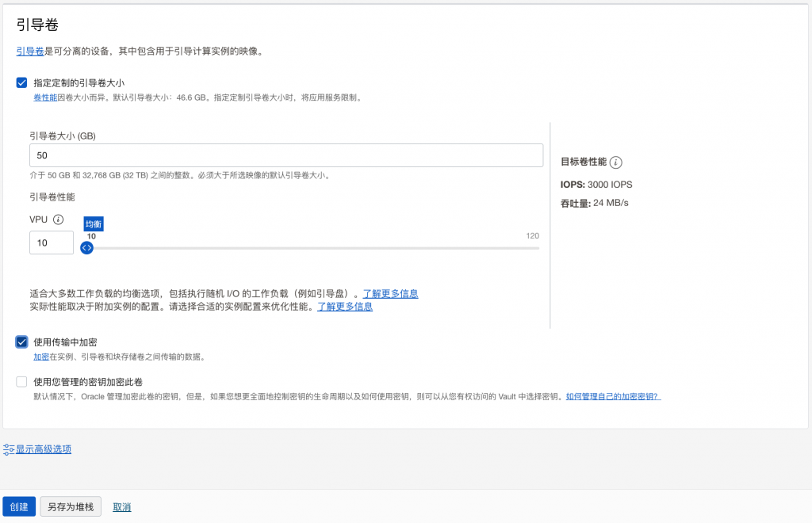The image size is (812, 523).
Task: Open the 加密 link under transit encryption
Action: coord(40,357)
